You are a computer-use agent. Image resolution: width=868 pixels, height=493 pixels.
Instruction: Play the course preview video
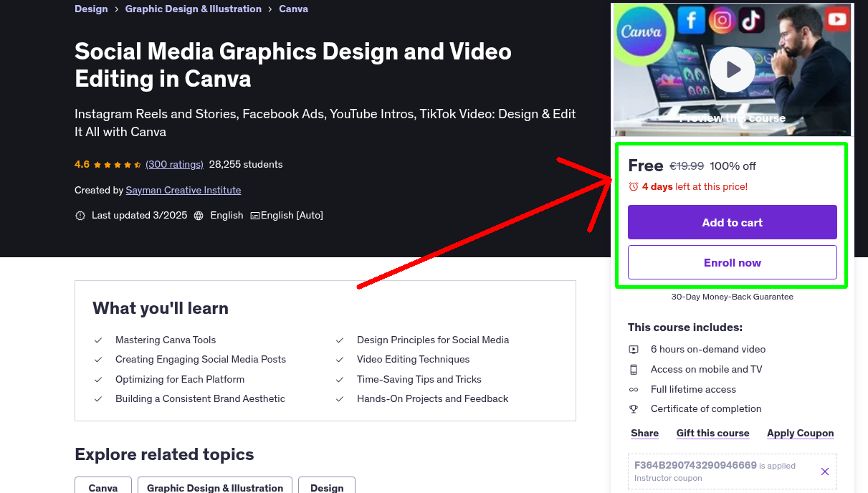point(732,70)
